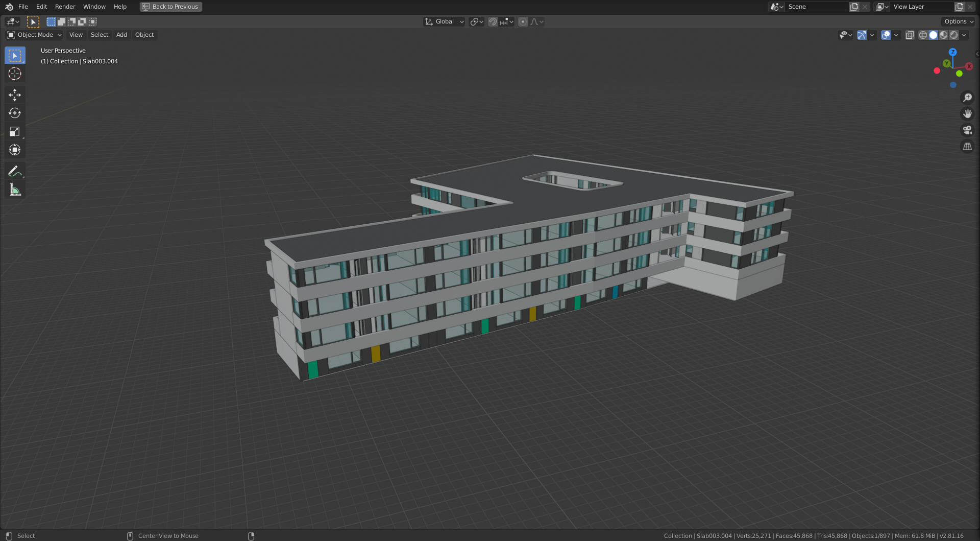The image size is (980, 541).
Task: Toggle X-ray display mode
Action: point(910,35)
